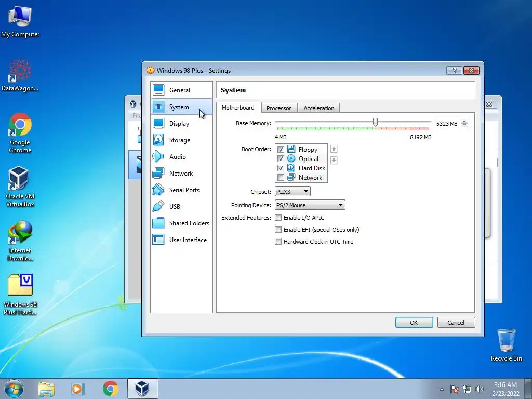532x399 pixels.
Task: Open Action Center flag tray icon
Action: point(455,389)
